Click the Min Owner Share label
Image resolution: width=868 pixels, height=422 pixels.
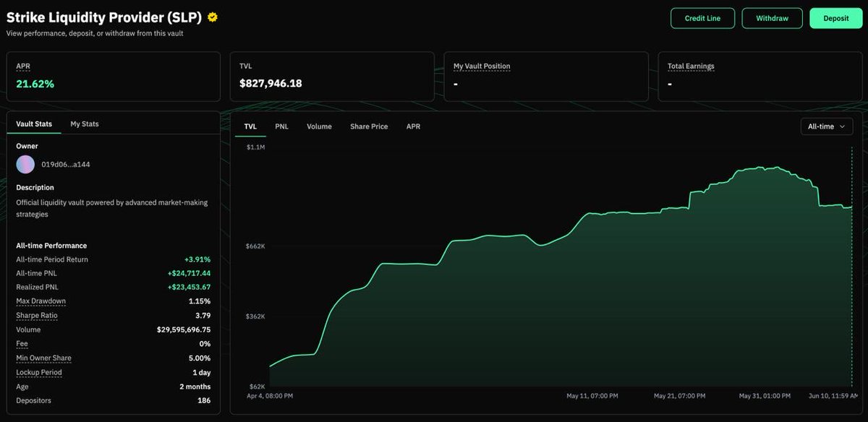43,358
